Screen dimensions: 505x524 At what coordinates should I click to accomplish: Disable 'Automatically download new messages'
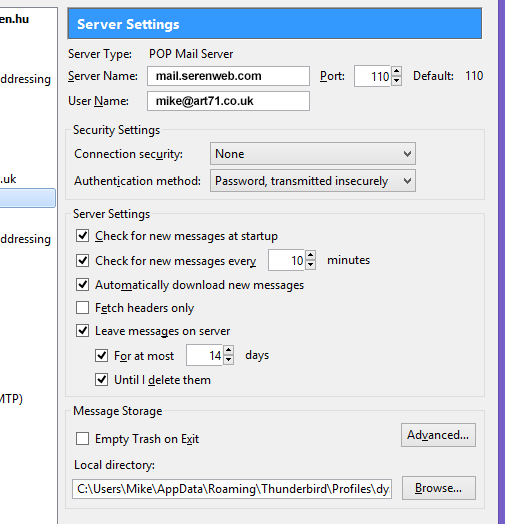point(82,285)
